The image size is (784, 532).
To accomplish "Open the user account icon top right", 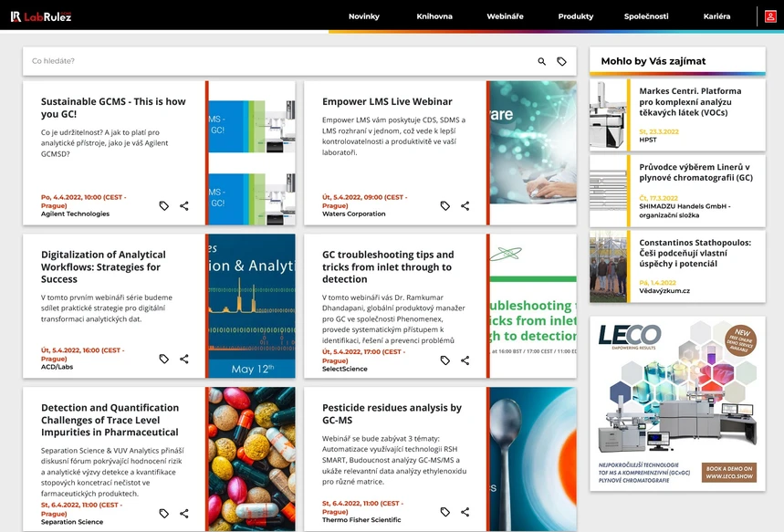I will pyautogui.click(x=770, y=16).
